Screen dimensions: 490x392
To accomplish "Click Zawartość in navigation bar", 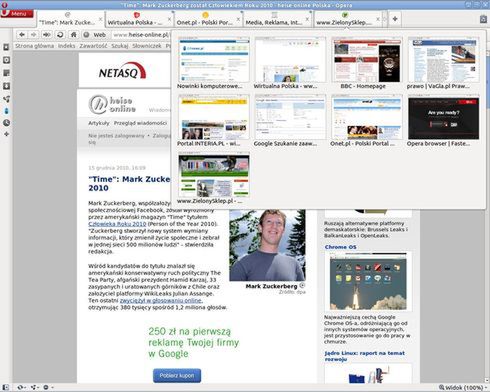I will [93, 46].
